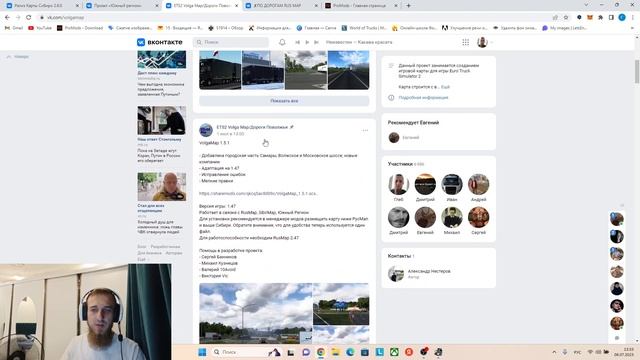This screenshot has height=360, width=640.
Task: Open tab search chevron in Chrome title bar
Action: 586,5
